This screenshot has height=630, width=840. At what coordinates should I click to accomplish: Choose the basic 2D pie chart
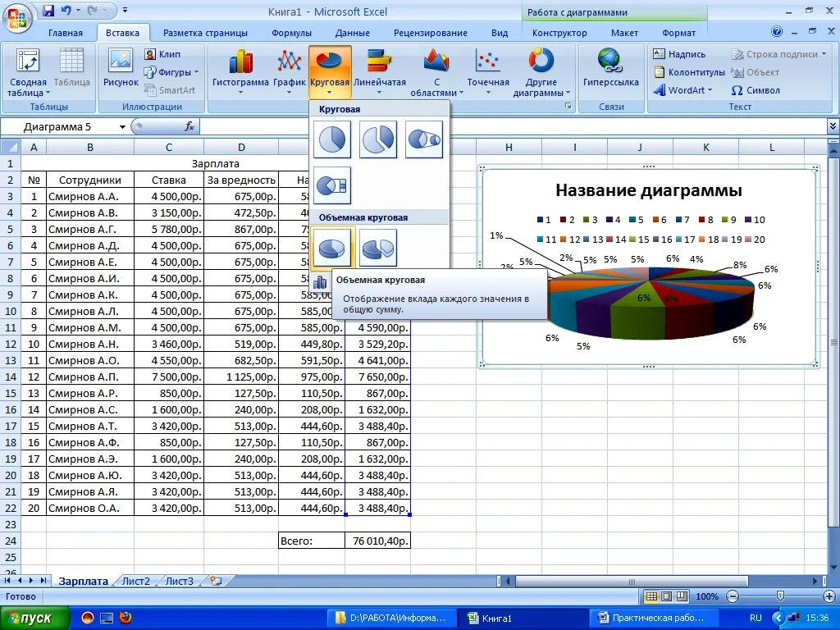coord(332,139)
